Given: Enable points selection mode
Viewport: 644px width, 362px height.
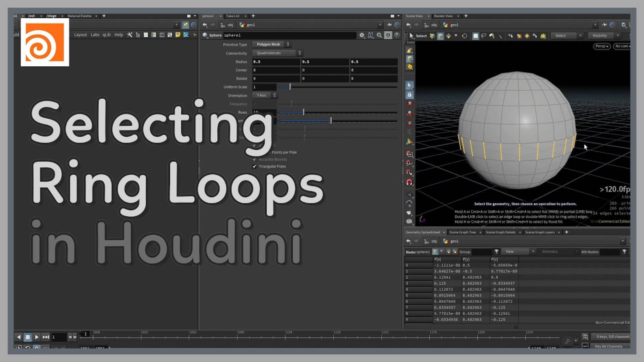Looking at the screenshot, I should (432, 35).
